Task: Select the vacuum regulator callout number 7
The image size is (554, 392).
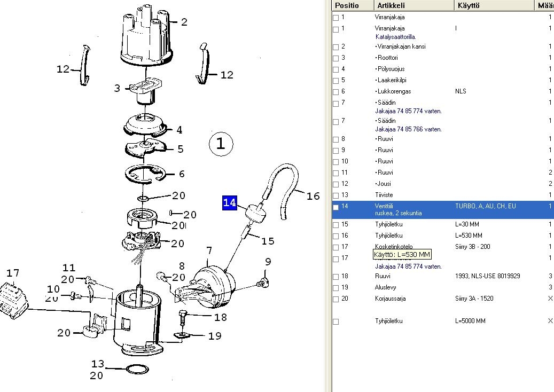Action: pyautogui.click(x=209, y=250)
